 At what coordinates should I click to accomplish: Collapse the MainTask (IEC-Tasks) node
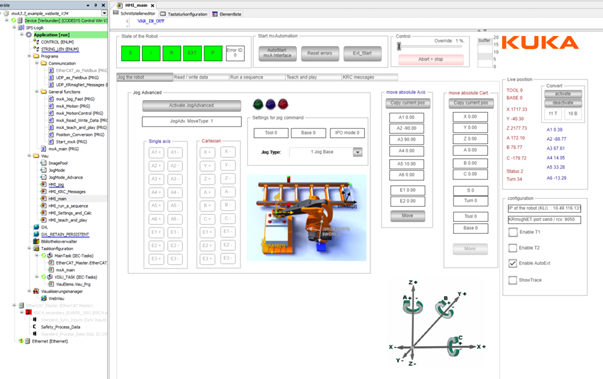pos(37,256)
